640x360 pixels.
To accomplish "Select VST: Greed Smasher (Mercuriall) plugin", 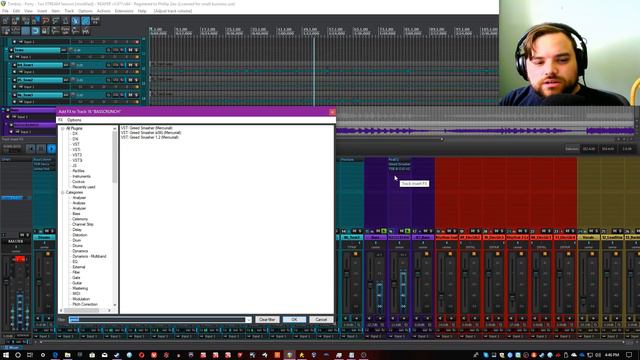I will point(147,128).
